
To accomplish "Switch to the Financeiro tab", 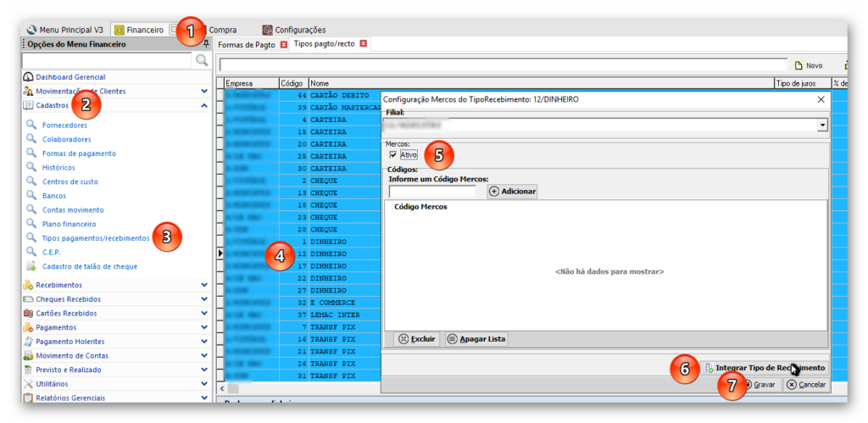I will pos(139,30).
